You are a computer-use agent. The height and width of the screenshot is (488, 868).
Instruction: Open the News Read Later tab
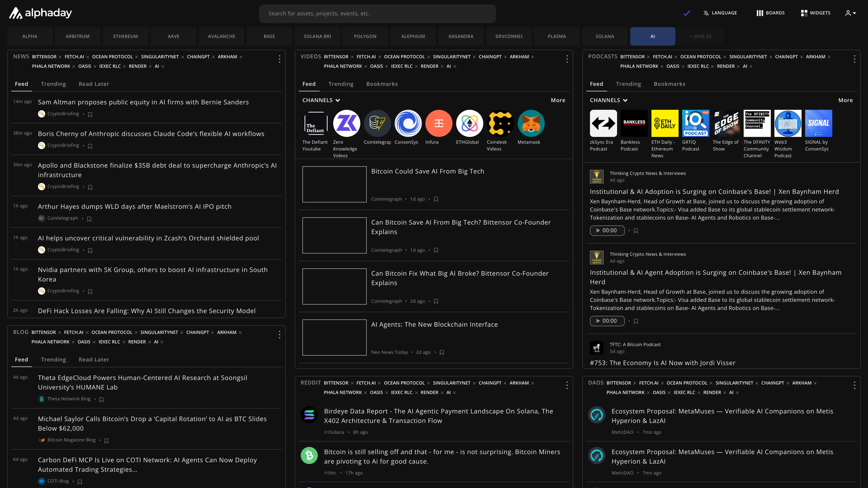(x=94, y=84)
